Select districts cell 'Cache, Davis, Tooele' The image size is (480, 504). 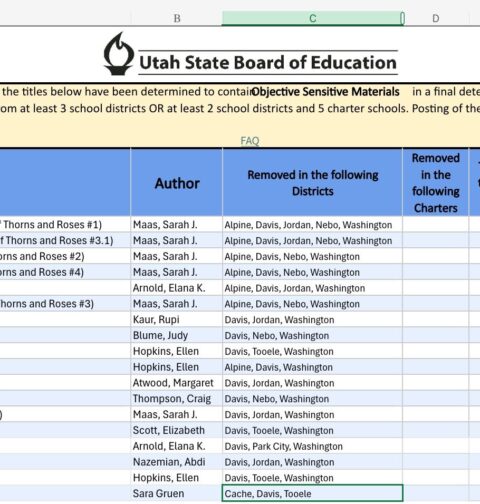[x=312, y=494]
